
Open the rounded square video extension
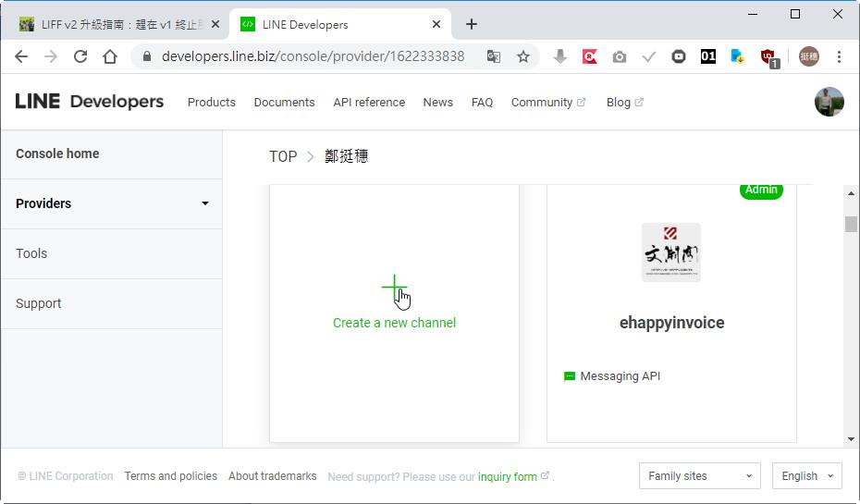tap(679, 56)
